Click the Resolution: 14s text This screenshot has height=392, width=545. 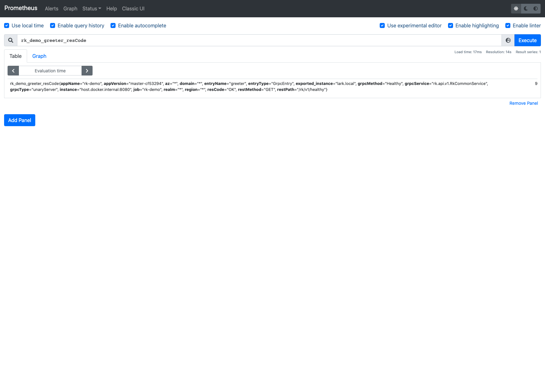point(498,52)
